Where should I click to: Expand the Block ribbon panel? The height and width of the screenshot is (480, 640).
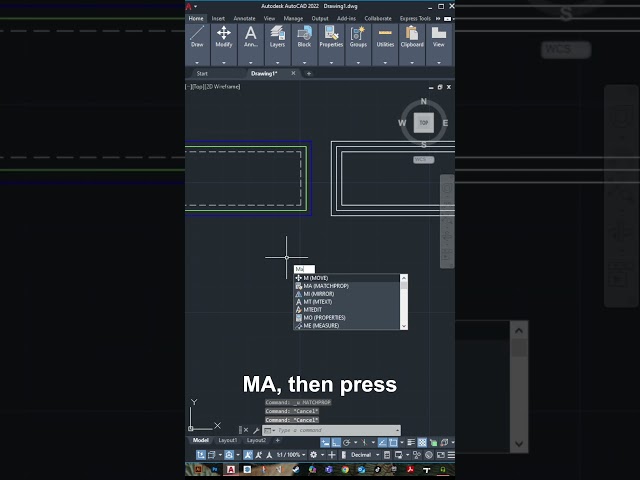pyautogui.click(x=304, y=63)
